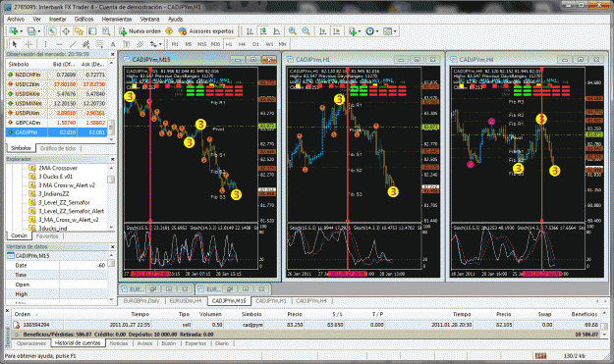Open the profiles dropdown arrow
The height and width of the screenshot is (364, 614).
click(x=38, y=31)
